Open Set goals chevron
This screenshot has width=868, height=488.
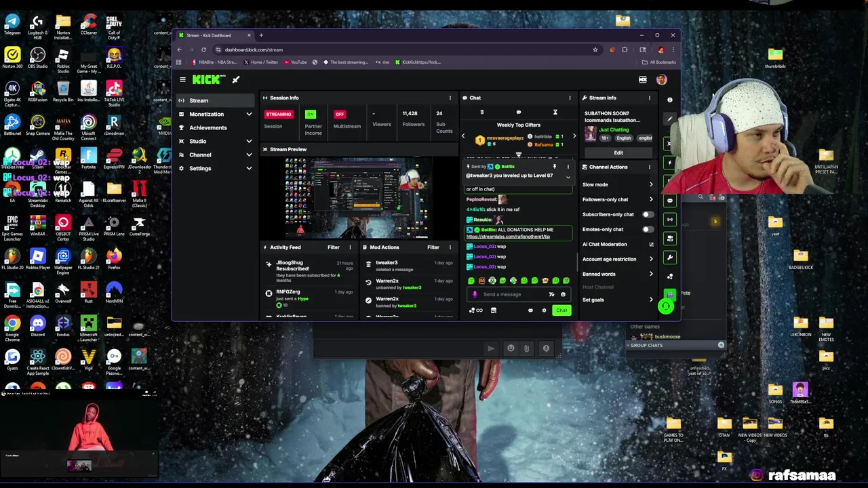[651, 300]
